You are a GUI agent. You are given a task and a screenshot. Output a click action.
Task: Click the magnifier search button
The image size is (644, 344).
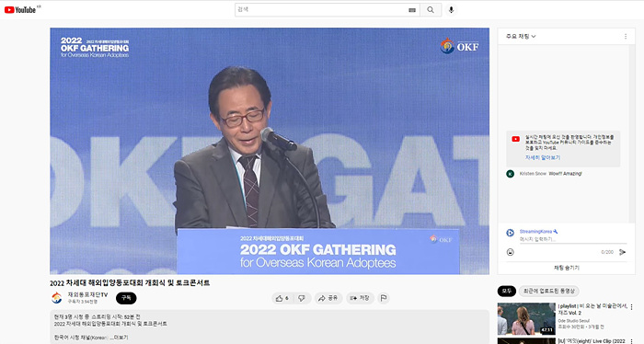point(431,10)
